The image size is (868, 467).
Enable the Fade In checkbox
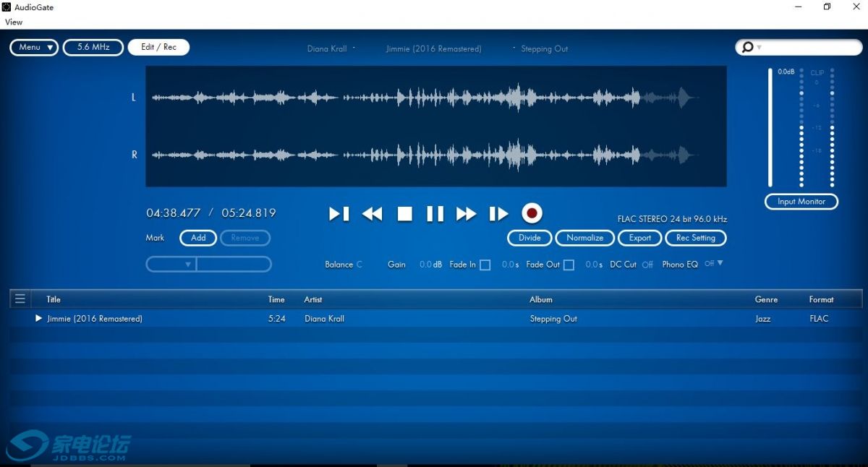(x=485, y=265)
